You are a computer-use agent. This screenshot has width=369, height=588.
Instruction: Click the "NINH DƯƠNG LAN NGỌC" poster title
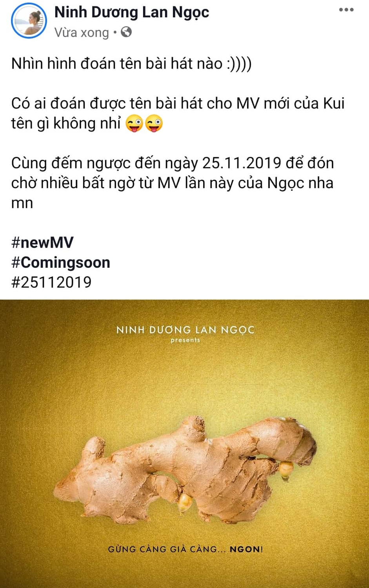[185, 330]
